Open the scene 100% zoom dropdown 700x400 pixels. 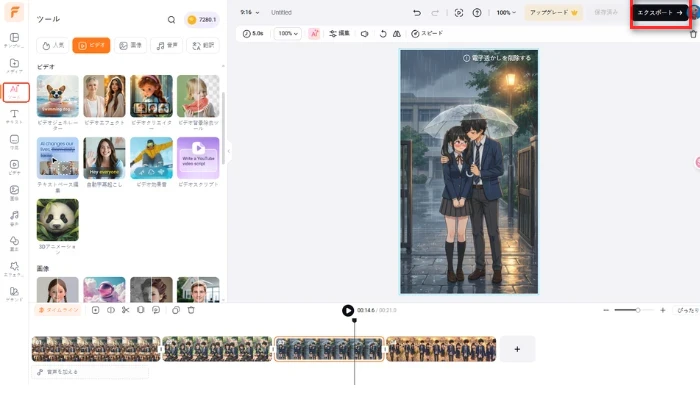[288, 33]
